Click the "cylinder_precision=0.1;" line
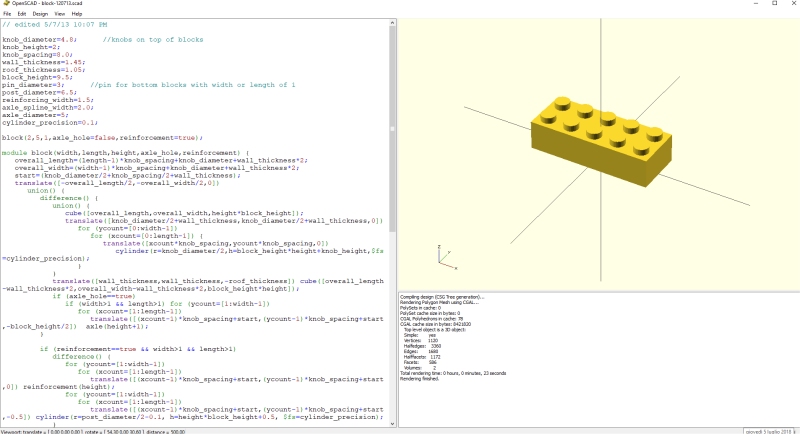This screenshot has height=434, width=800. (50, 123)
